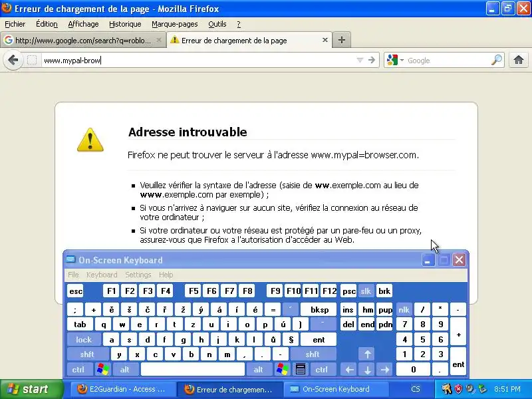Click the psc print screen key
Screen dimensions: 532x399
point(348,291)
